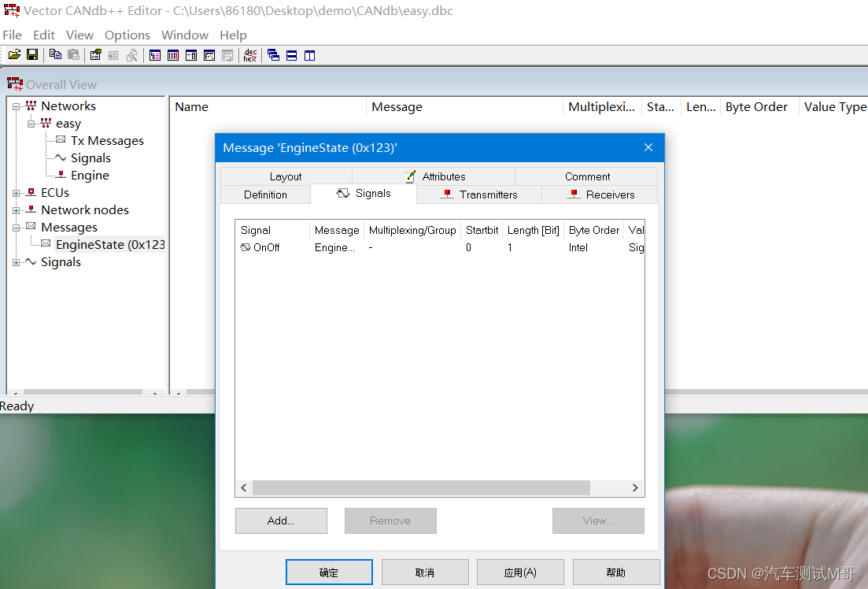Click the 帮助 help button

[616, 572]
